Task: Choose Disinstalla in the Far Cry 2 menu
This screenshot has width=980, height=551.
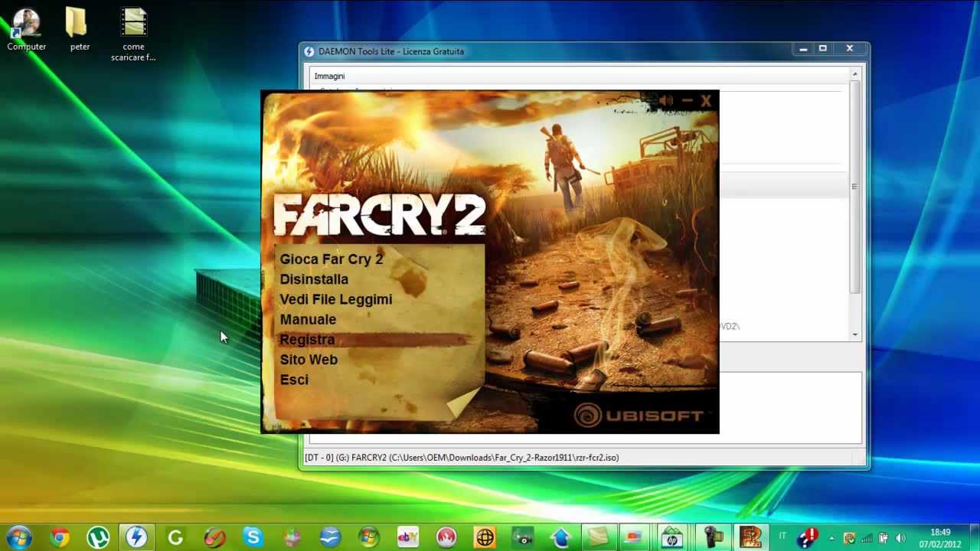Action: 314,279
